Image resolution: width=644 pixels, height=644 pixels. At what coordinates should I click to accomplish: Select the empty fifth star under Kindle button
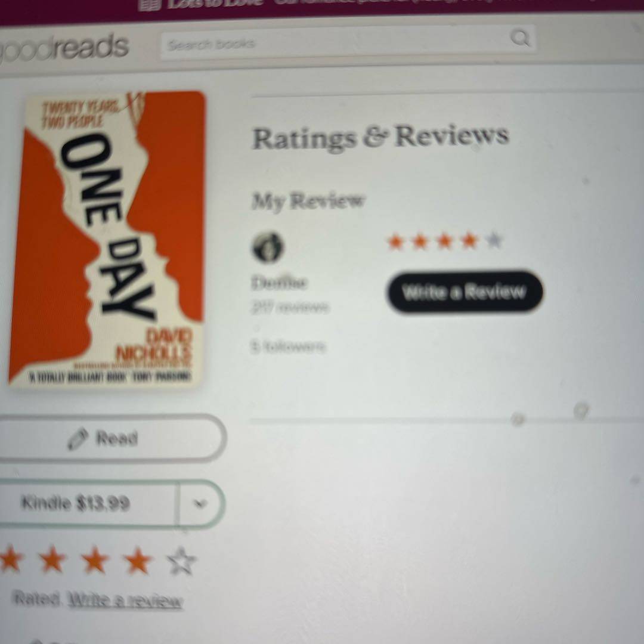tap(181, 561)
